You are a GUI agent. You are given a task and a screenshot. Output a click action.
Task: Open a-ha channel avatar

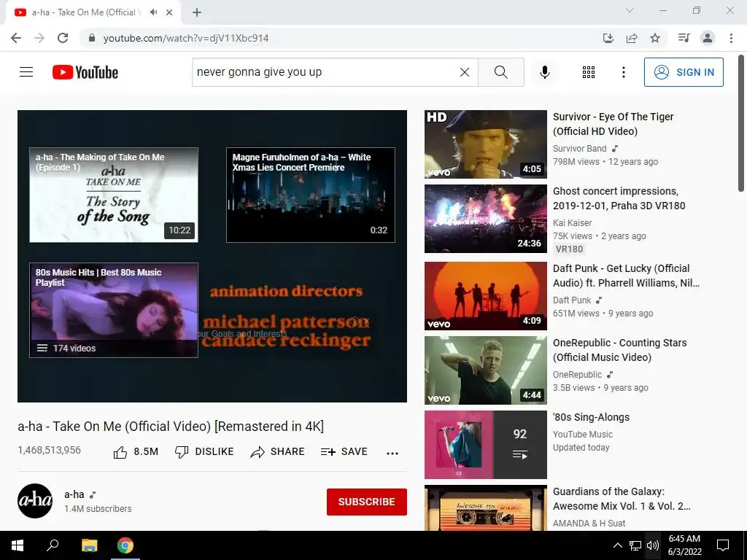35,501
